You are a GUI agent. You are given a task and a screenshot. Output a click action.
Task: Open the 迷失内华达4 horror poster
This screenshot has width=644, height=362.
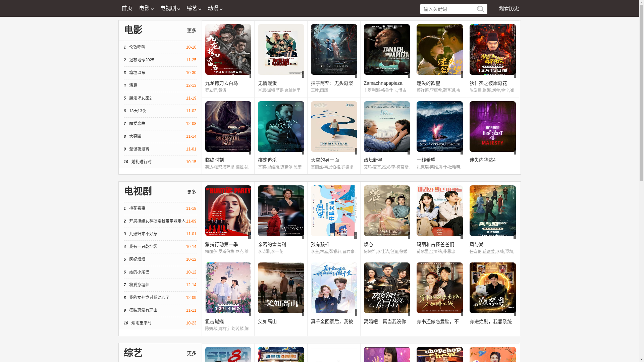[x=492, y=126]
